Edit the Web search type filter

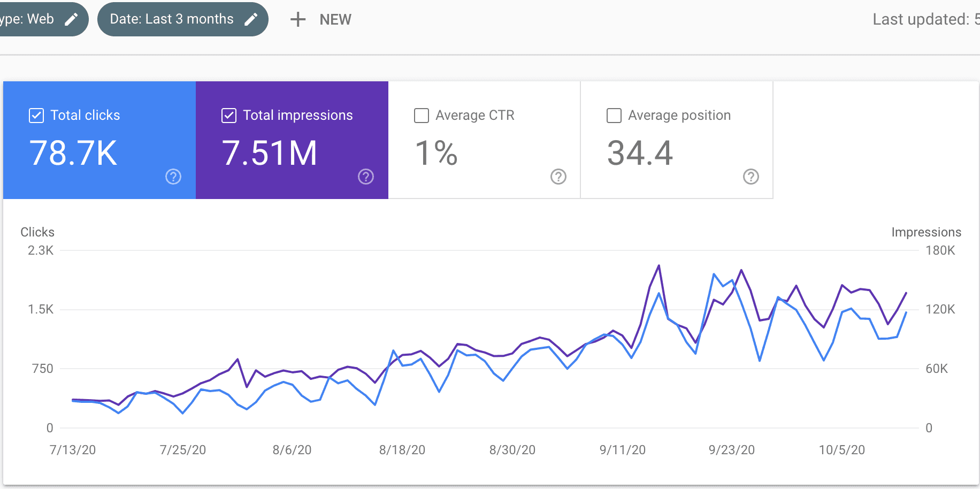click(x=71, y=19)
